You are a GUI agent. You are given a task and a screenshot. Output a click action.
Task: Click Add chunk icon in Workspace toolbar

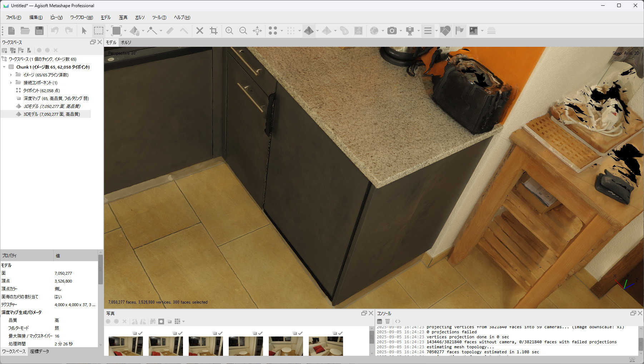[4, 50]
